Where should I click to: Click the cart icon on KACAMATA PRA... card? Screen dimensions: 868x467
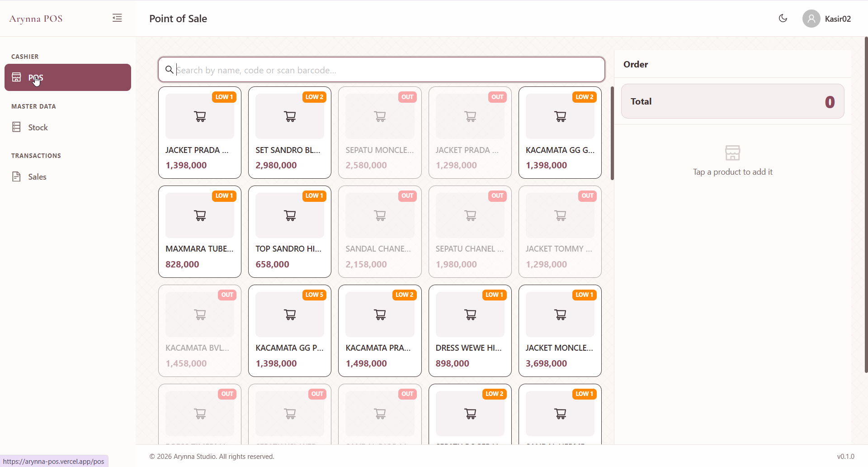[380, 315]
